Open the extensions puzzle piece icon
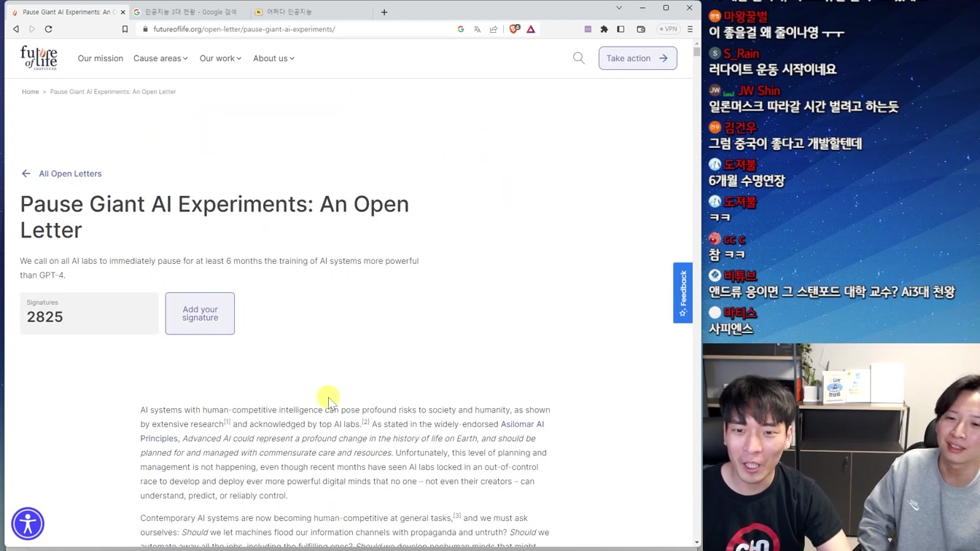Image resolution: width=980 pixels, height=551 pixels. (604, 29)
